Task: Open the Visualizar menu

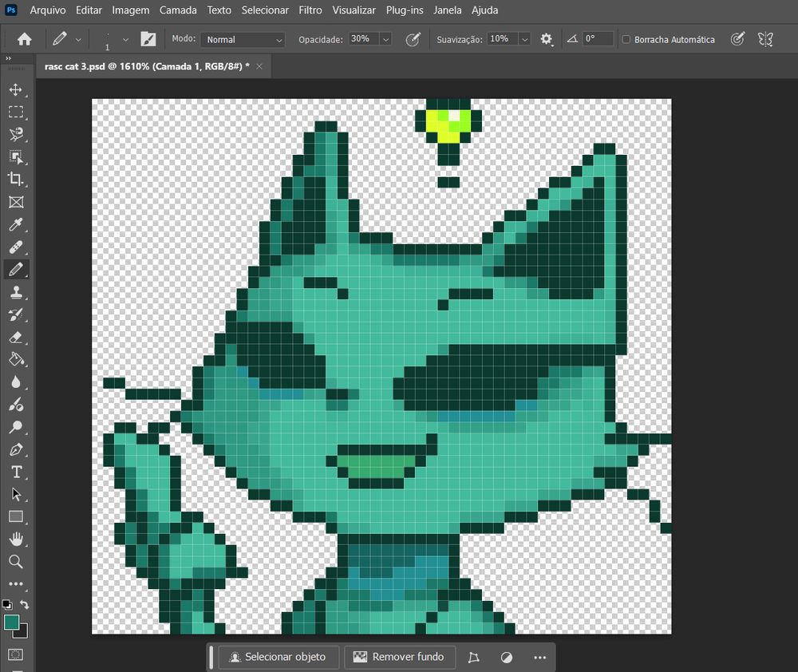Action: click(x=354, y=10)
